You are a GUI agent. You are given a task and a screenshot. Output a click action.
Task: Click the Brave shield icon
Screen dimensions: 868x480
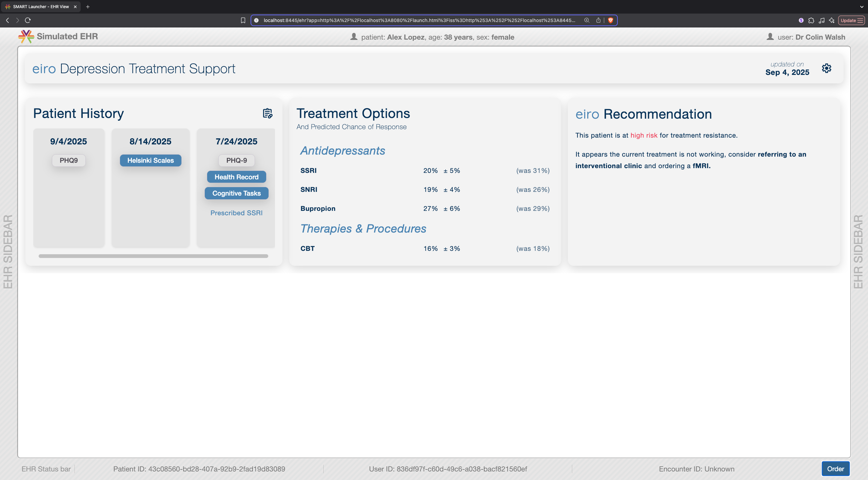611,20
